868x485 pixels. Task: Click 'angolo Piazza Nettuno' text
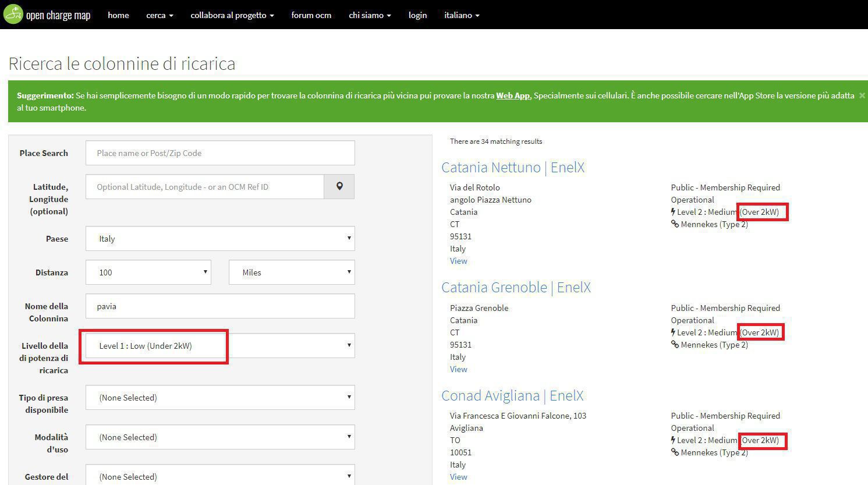point(491,200)
